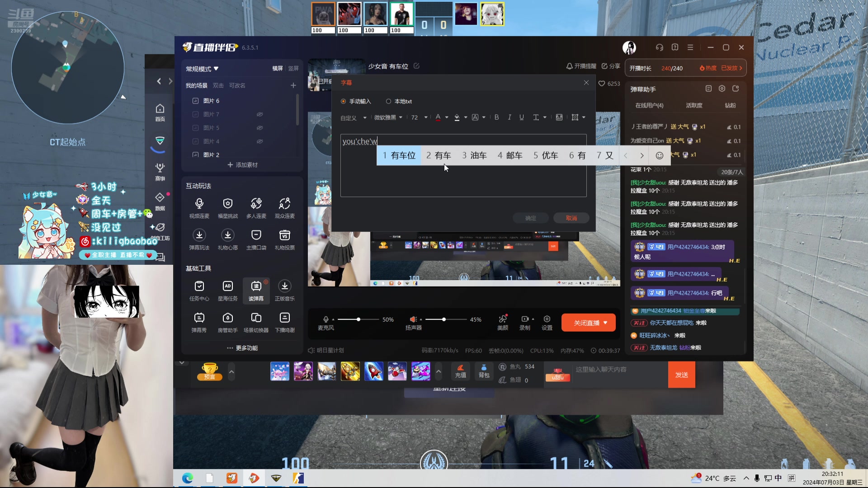Expand 更多功能 more functions
The image size is (868, 488).
pyautogui.click(x=242, y=348)
